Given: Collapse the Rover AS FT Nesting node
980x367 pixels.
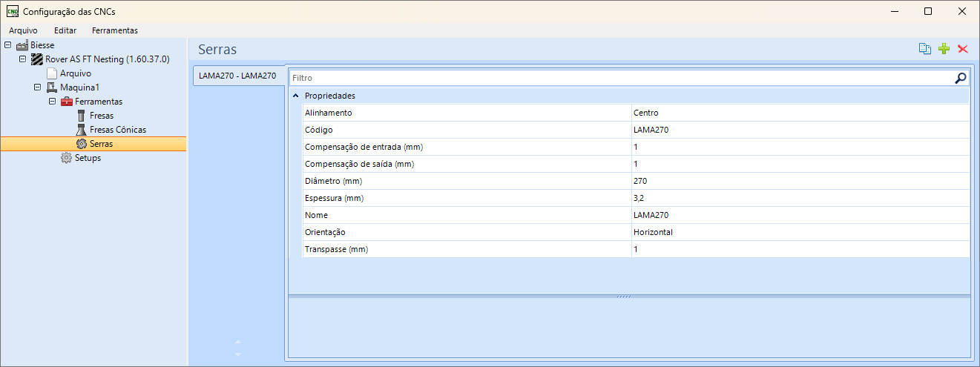Looking at the screenshot, I should (x=22, y=59).
